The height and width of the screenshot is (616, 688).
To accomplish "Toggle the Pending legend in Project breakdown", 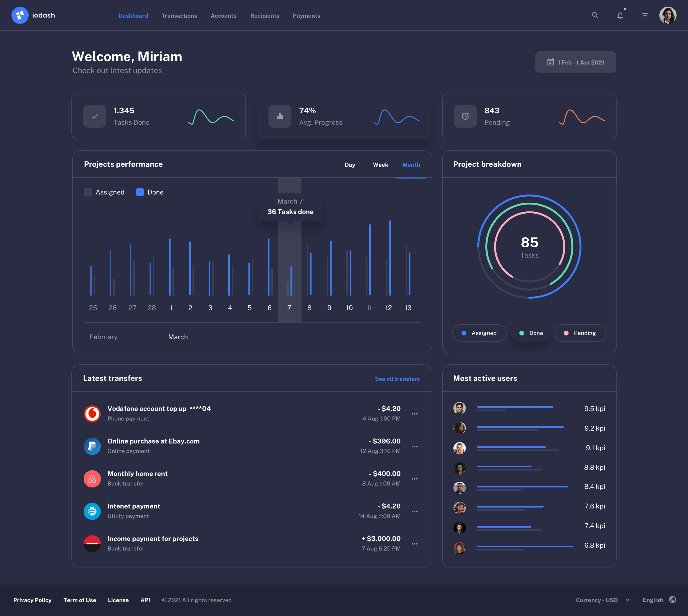I will click(580, 333).
